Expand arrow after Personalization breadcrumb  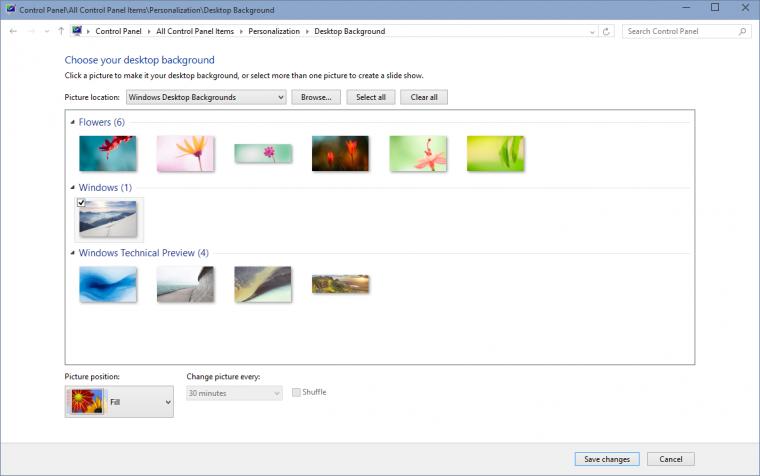pos(307,32)
